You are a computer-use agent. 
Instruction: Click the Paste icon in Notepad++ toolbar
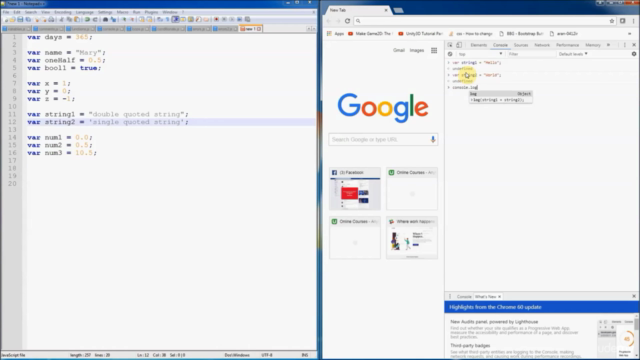tap(77, 19)
